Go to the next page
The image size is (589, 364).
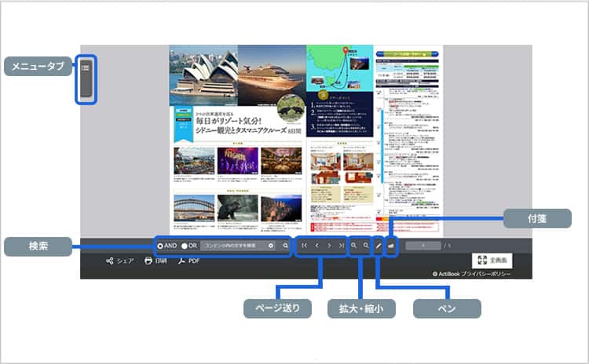(x=329, y=246)
